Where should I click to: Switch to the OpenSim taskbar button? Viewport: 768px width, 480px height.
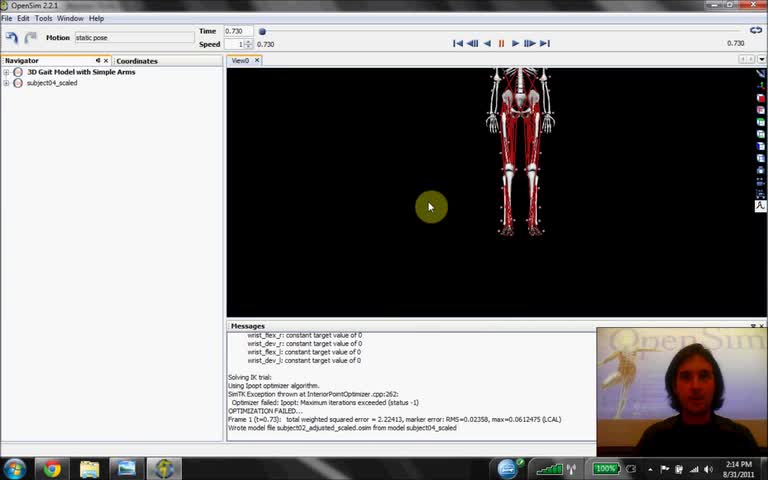click(x=164, y=469)
